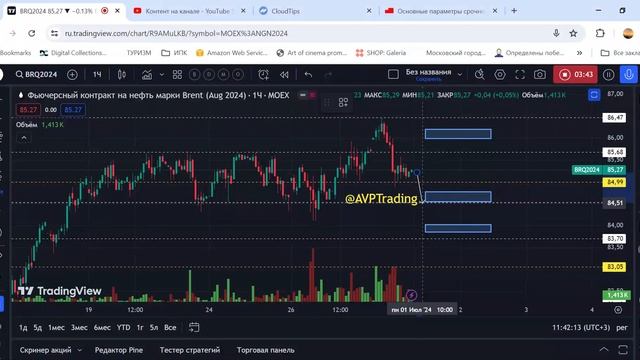Enter fullscreen chart mode
This screenshot has height=360, width=640.
(x=520, y=74)
